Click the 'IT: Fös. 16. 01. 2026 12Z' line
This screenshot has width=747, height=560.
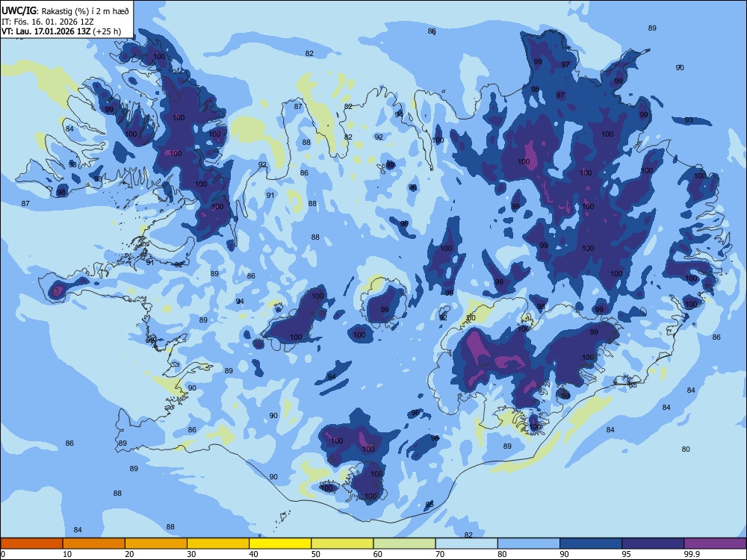click(48, 22)
